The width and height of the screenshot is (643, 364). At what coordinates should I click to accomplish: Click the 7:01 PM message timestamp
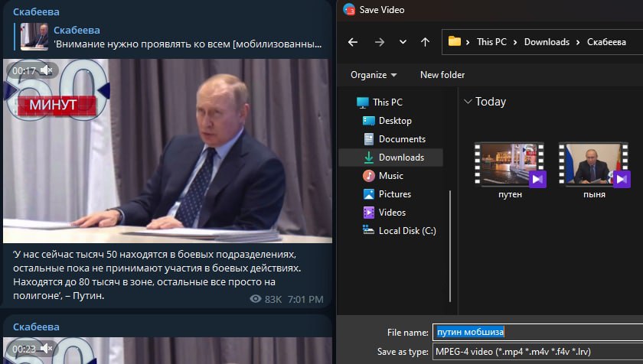coord(305,299)
